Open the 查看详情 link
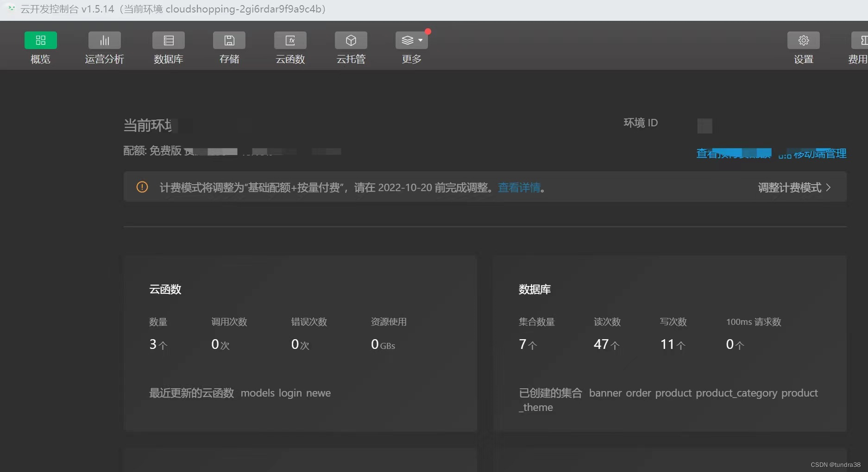The width and height of the screenshot is (868, 472). pyautogui.click(x=519, y=187)
